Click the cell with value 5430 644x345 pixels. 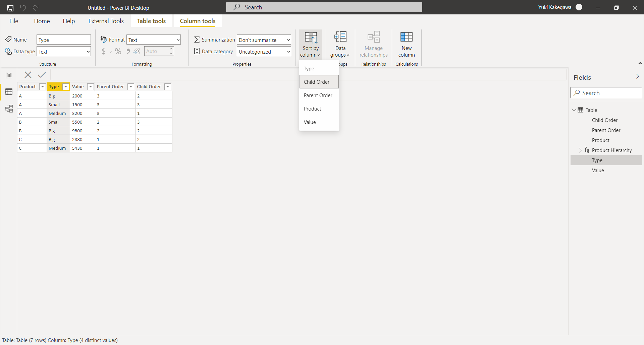82,148
